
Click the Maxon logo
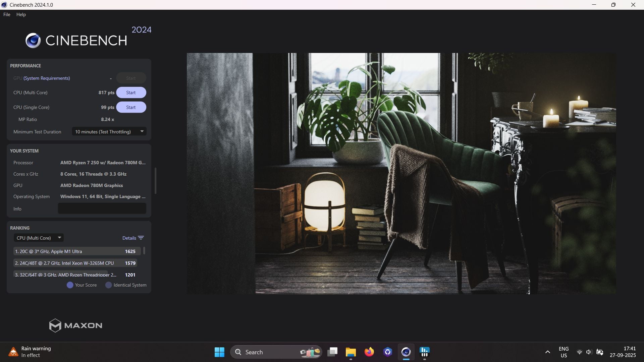click(75, 325)
